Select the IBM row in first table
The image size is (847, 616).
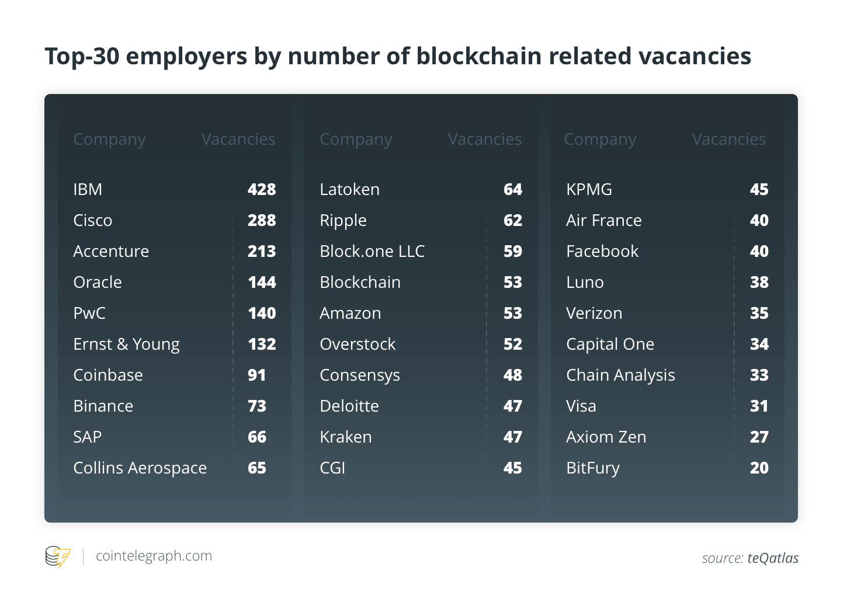click(x=175, y=189)
